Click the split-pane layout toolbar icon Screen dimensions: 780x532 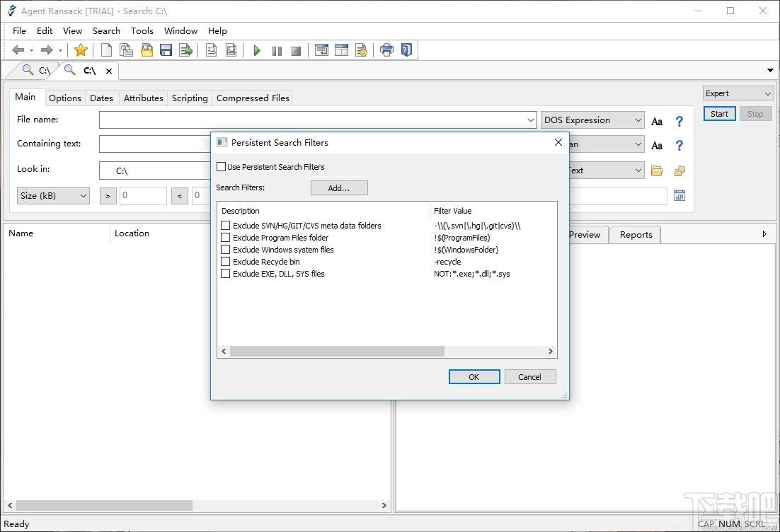(342, 50)
